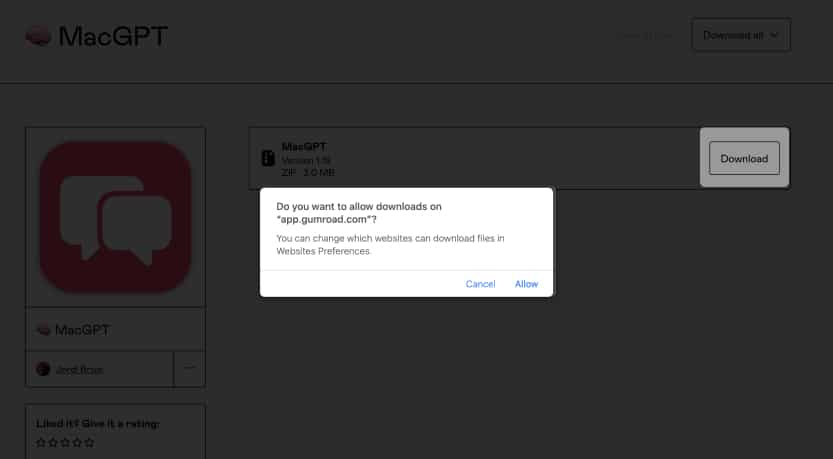833x459 pixels.
Task: Give a five-star rating
Action: [x=89, y=442]
